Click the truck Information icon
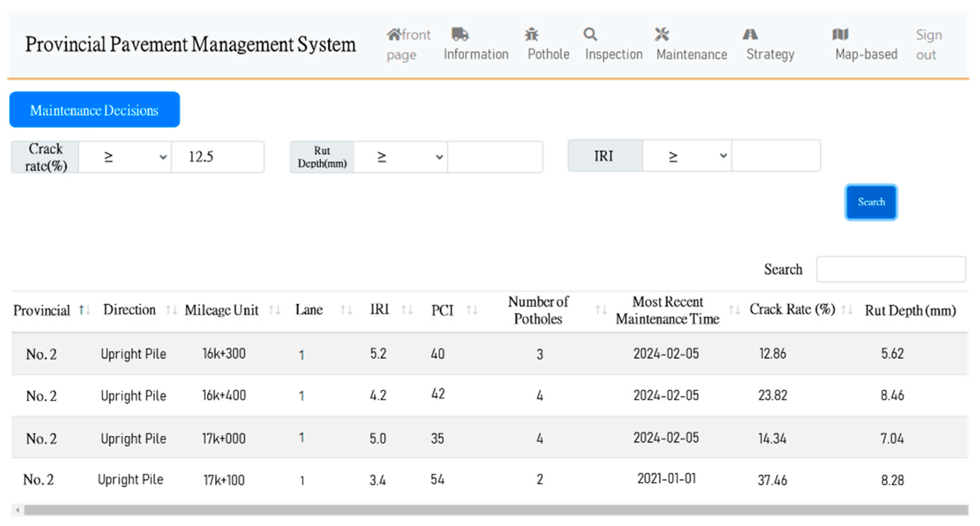Image resolution: width=980 pixels, height=526 pixels. click(460, 34)
